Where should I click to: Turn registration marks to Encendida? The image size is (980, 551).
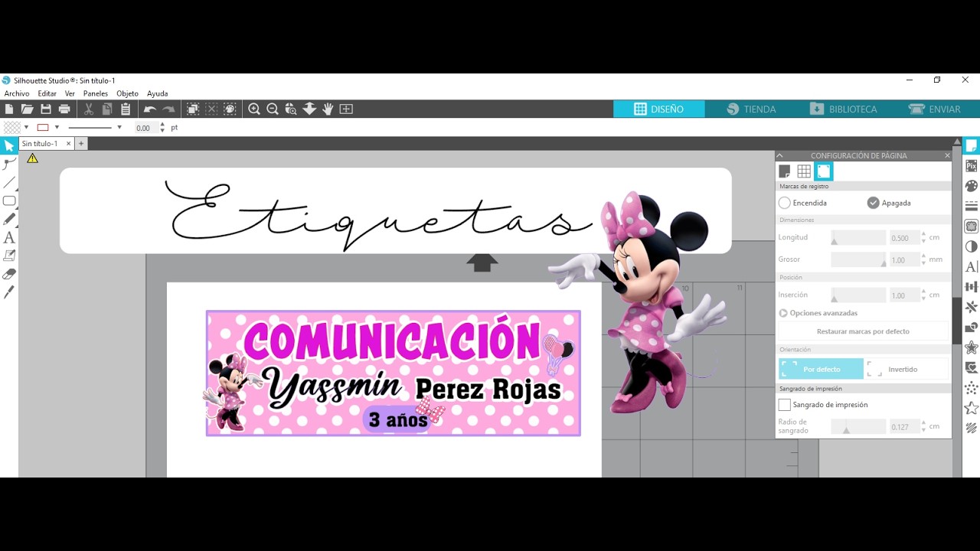(785, 203)
